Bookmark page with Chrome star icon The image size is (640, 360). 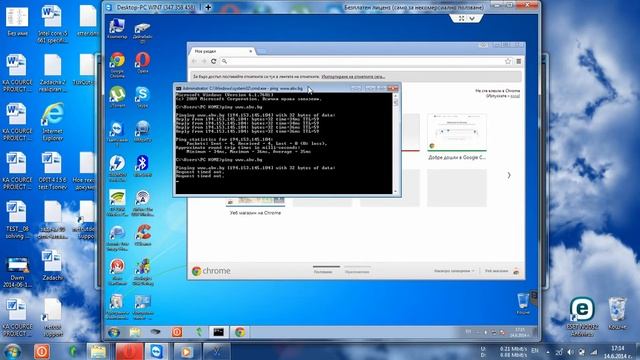click(508, 61)
